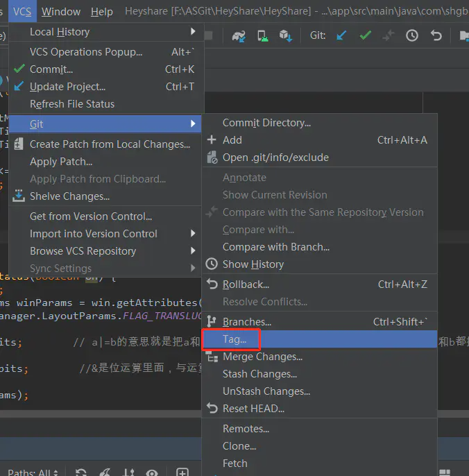The image size is (469, 476).
Task: Choose Commit... from VCS menu
Action: (105, 69)
